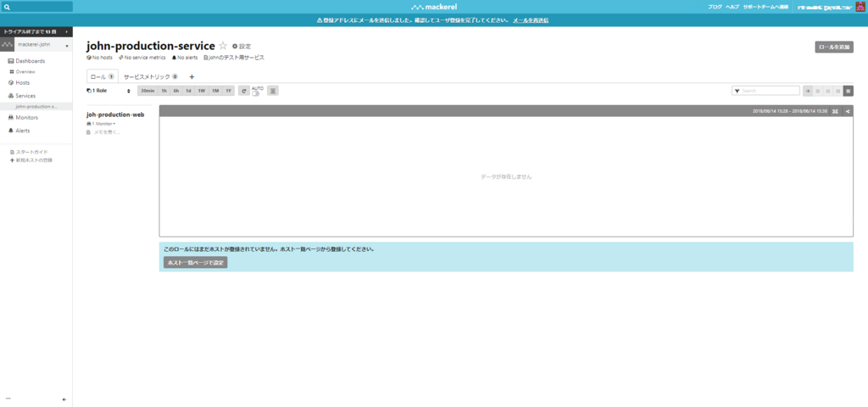
Task: Add a new tab with plus icon
Action: (x=192, y=77)
